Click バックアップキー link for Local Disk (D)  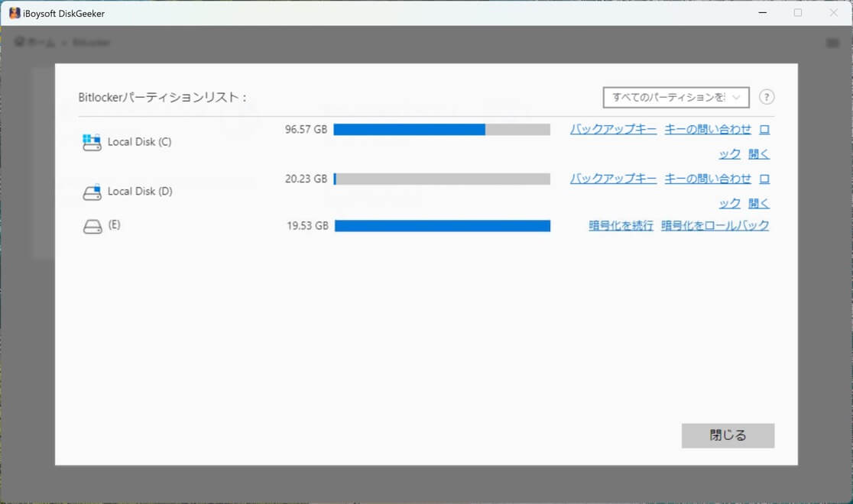(x=613, y=179)
